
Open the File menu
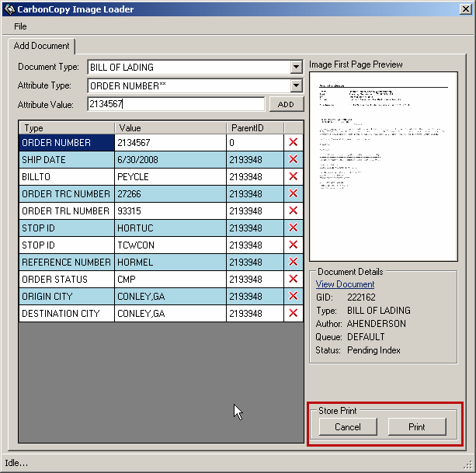tap(20, 26)
